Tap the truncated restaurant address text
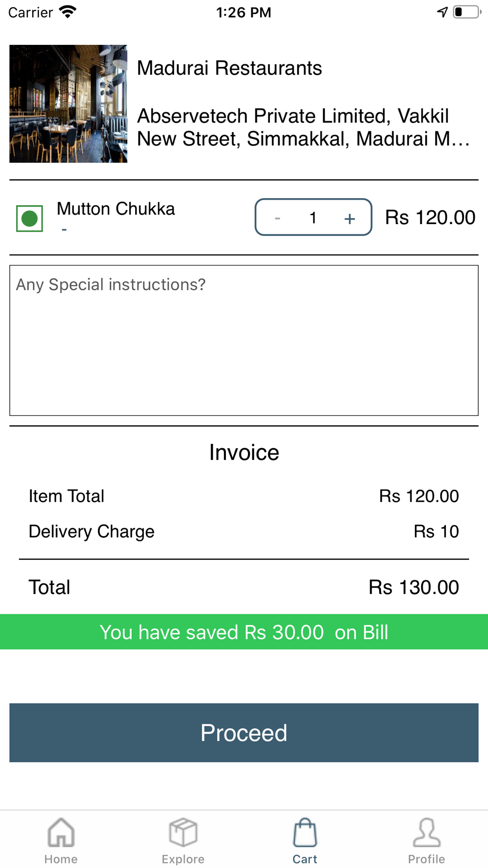Viewport: 488px width, 868px height. point(303,127)
